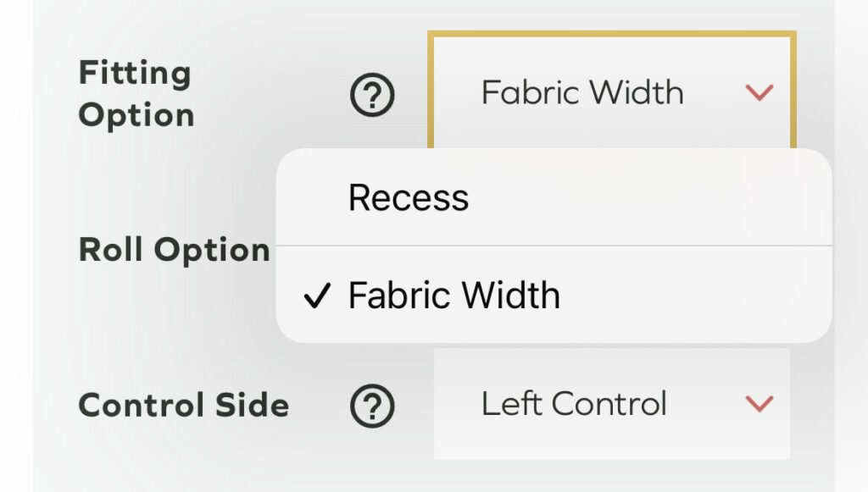Collapse the gold-outlined Fitting Option dropdown
Screen dimensions: 868x492
[611, 91]
